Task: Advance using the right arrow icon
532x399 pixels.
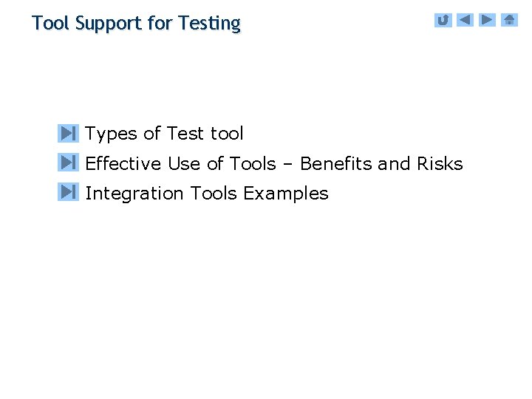Action: (x=487, y=20)
